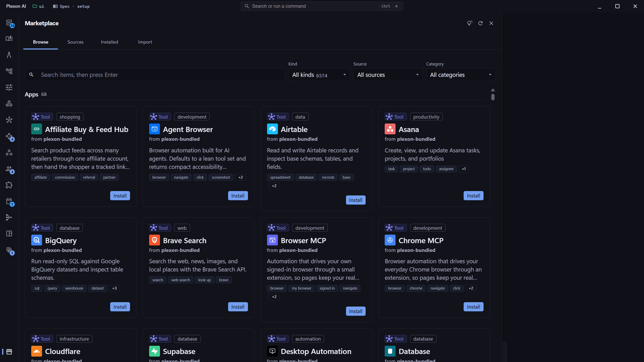The width and height of the screenshot is (644, 362).
Task: Switch to the Installed tab
Action: point(109,42)
